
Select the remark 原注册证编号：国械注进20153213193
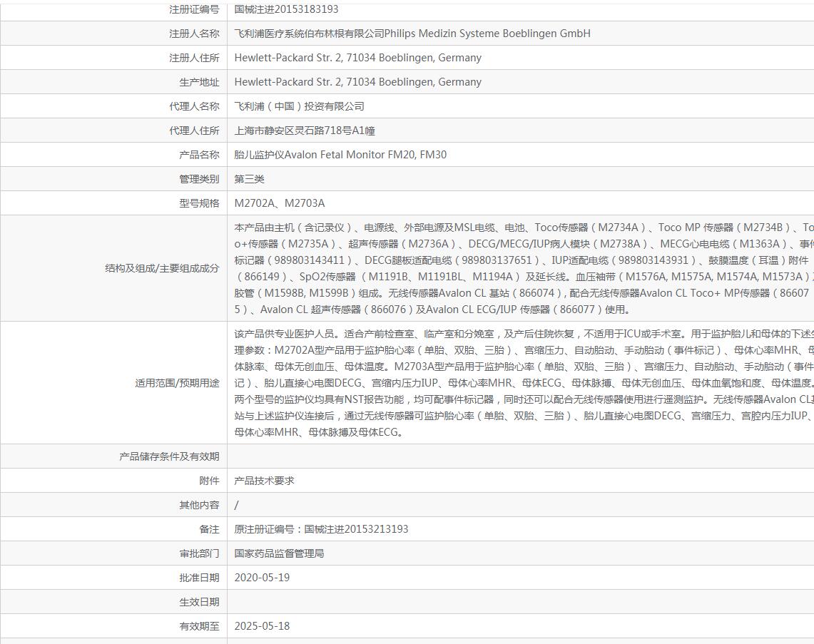pyautogui.click(x=321, y=529)
